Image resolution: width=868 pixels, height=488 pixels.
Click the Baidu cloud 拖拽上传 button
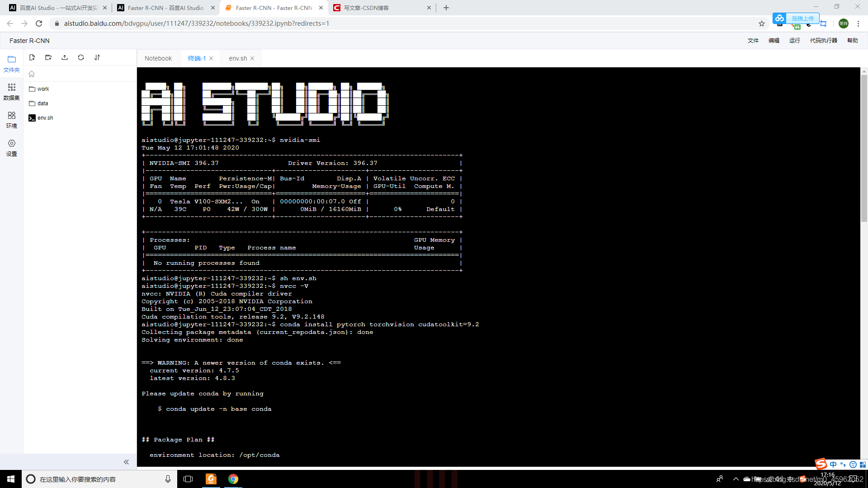(796, 18)
